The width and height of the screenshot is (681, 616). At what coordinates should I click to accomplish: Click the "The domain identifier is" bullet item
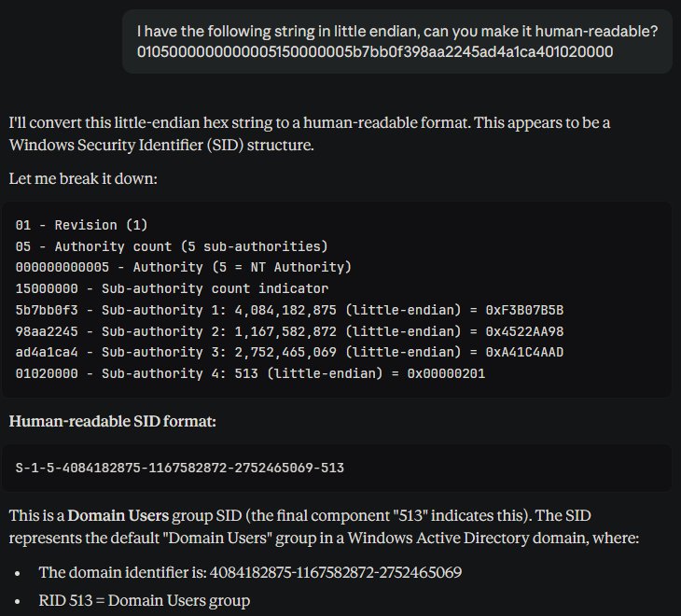coord(249,572)
